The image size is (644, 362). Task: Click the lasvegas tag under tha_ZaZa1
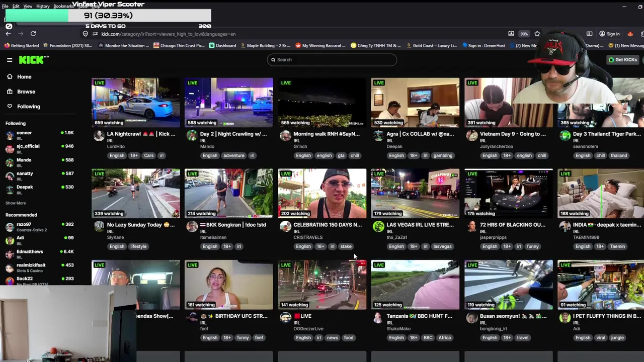click(x=443, y=246)
